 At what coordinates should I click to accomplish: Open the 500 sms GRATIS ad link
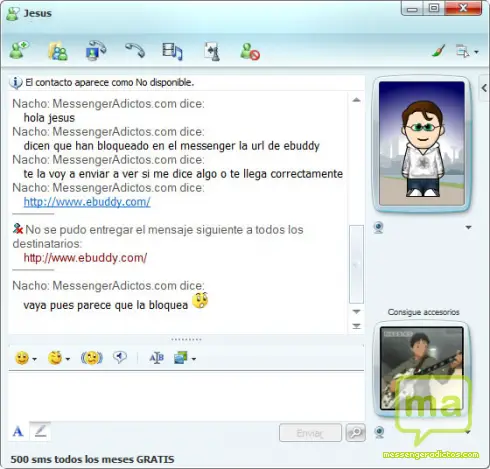(92, 459)
